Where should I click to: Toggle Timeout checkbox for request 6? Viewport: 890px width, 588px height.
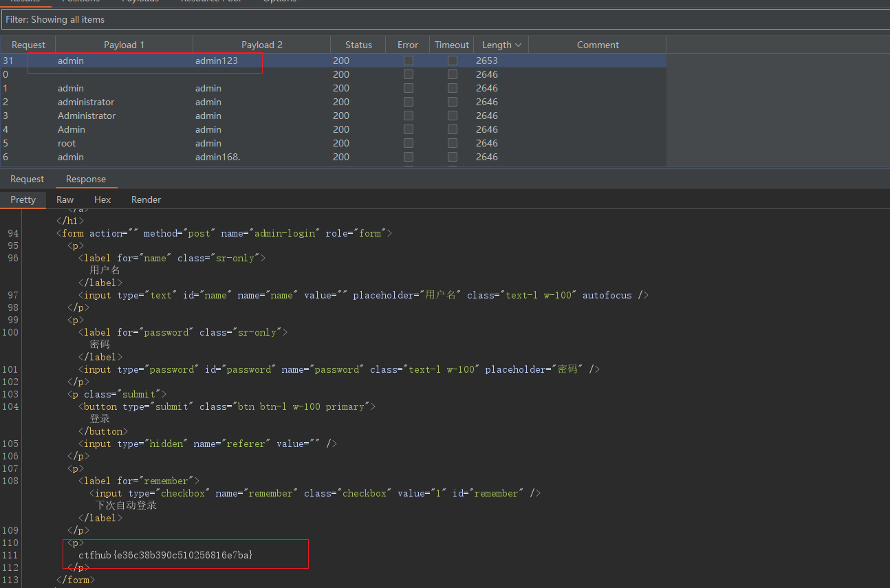pos(453,157)
